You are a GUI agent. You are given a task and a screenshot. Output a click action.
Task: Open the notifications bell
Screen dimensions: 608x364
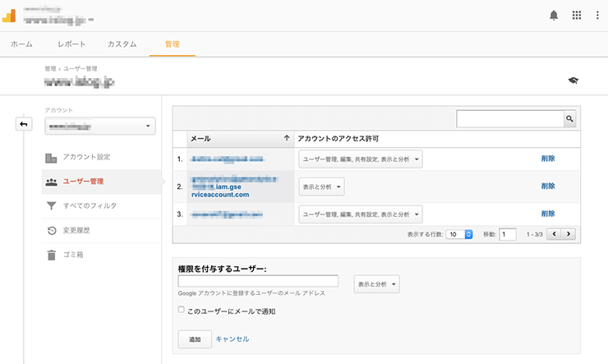pyautogui.click(x=554, y=15)
